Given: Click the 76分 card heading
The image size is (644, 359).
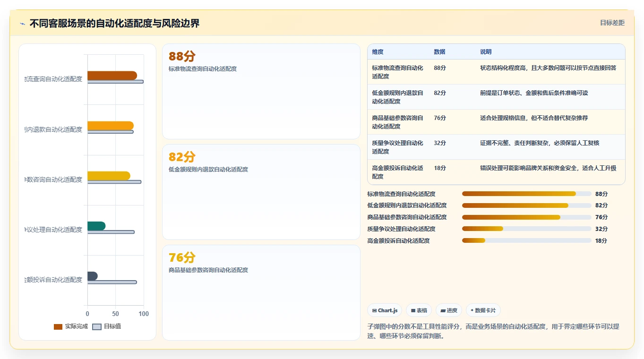Looking at the screenshot, I should [x=182, y=258].
